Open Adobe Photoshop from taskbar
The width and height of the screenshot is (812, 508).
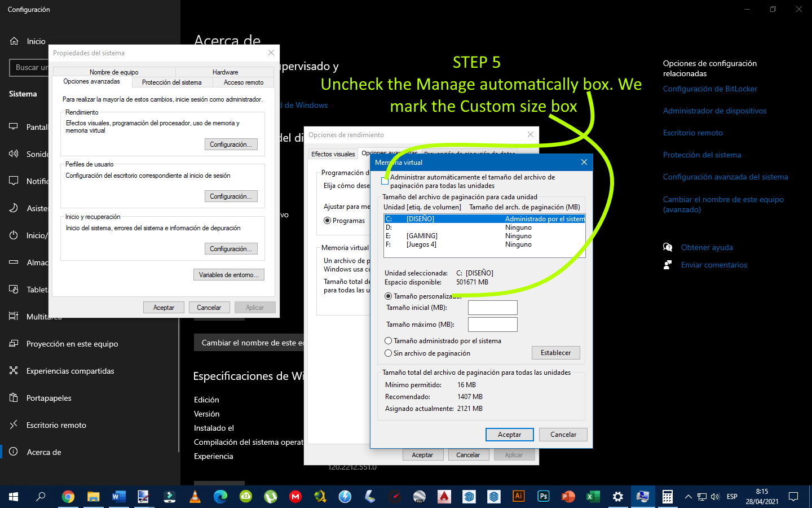[544, 497]
